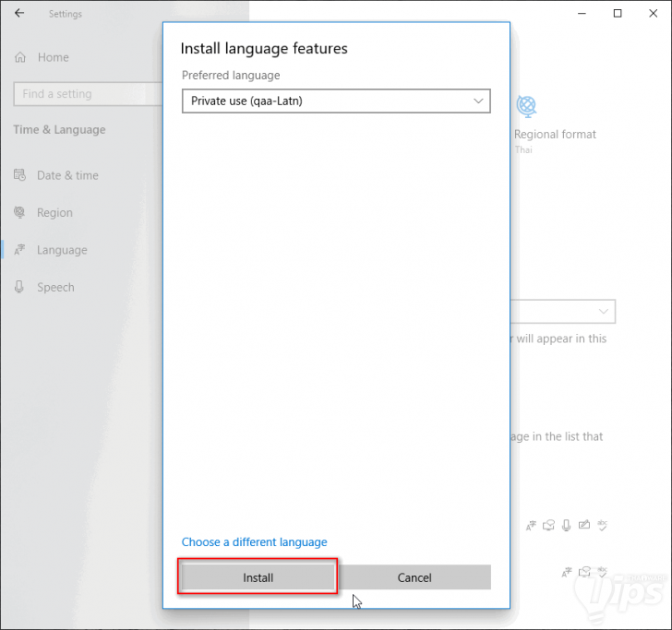
Task: Open Date & time settings
Action: coord(67,175)
